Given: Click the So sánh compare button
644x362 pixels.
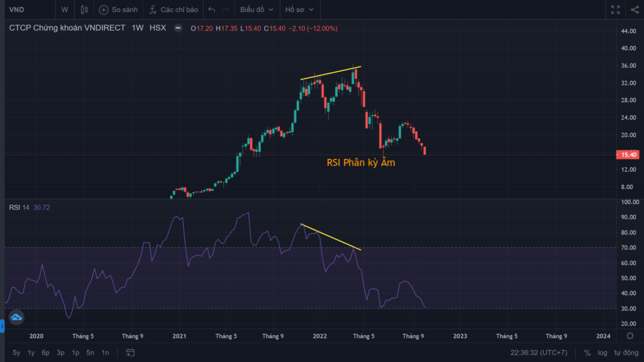Looking at the screenshot, I should (118, 9).
